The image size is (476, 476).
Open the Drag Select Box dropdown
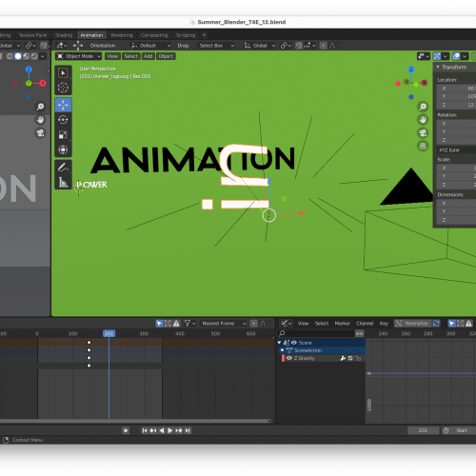click(x=216, y=46)
